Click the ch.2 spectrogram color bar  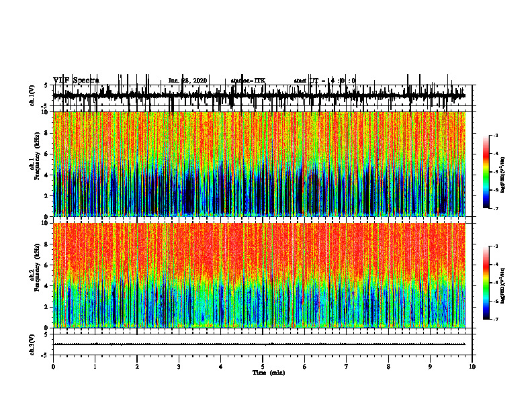point(486,283)
